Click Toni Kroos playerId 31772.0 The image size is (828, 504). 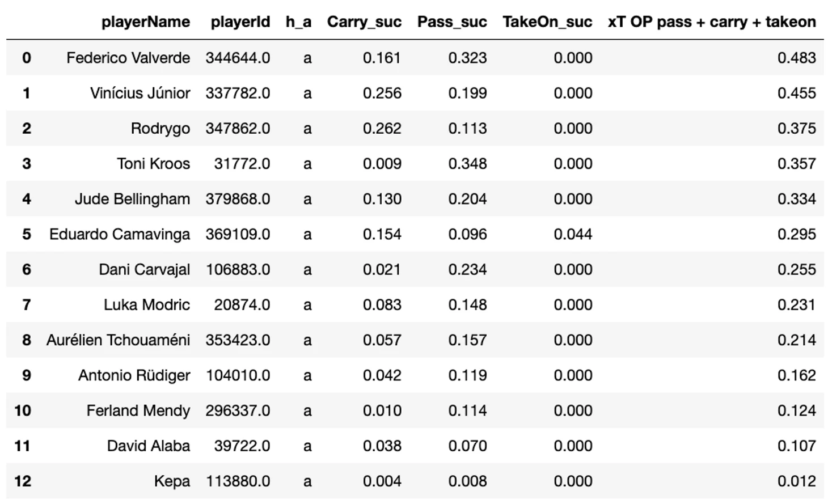(242, 164)
